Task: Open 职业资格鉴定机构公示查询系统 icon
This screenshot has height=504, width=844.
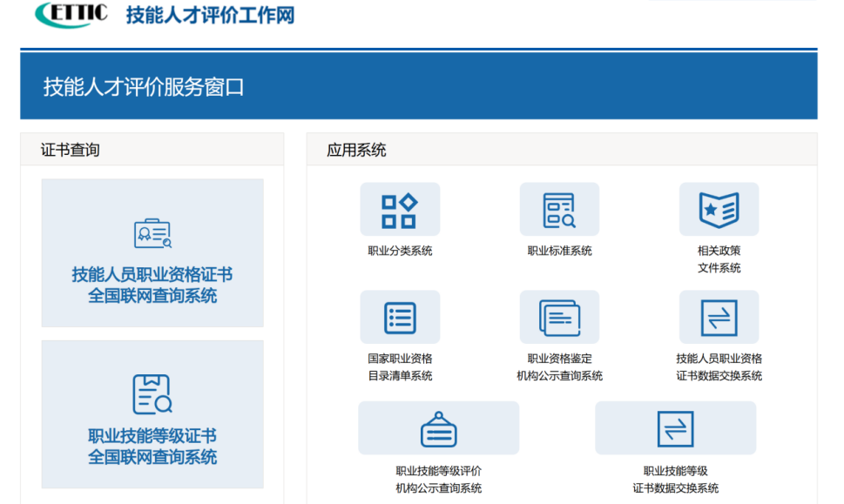Action: coord(558,317)
